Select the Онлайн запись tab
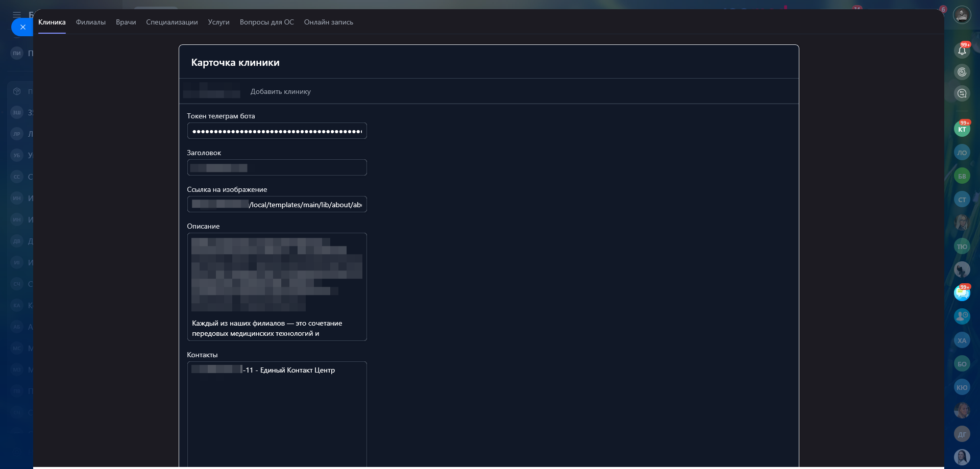Screen dimensions: 980x469 click(x=328, y=22)
